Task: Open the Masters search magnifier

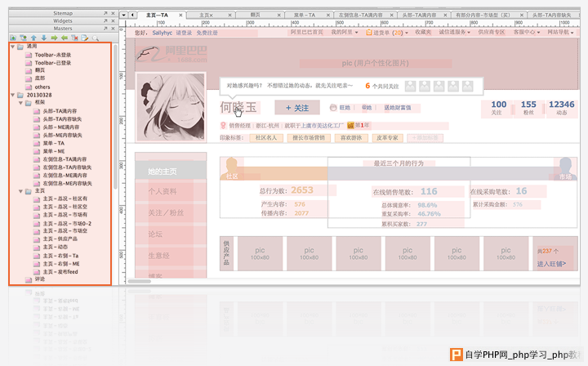Action: coord(96,38)
